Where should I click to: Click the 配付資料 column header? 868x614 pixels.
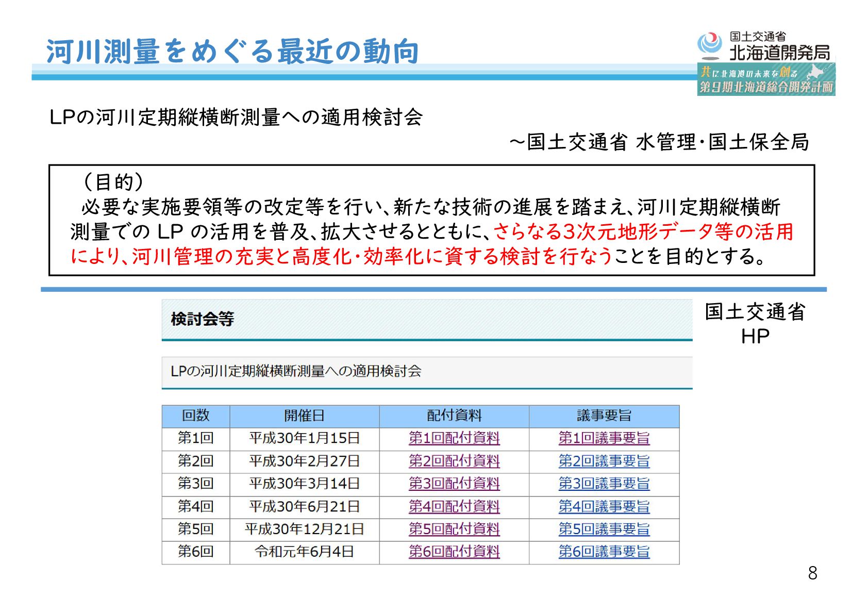click(x=454, y=416)
